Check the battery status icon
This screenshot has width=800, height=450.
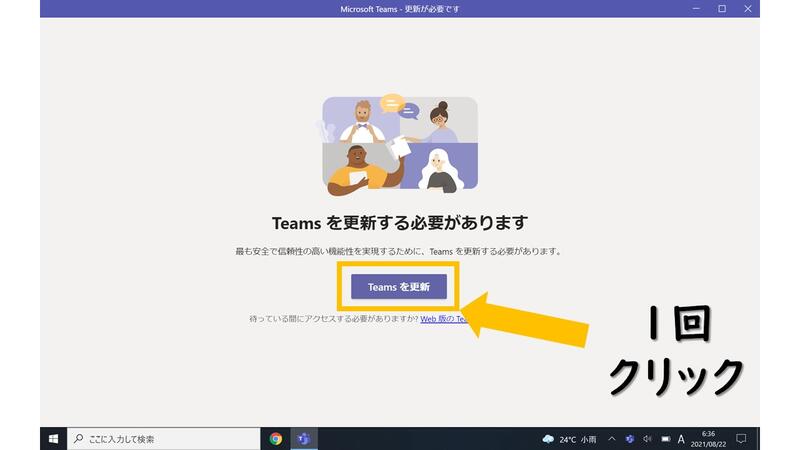point(663,439)
